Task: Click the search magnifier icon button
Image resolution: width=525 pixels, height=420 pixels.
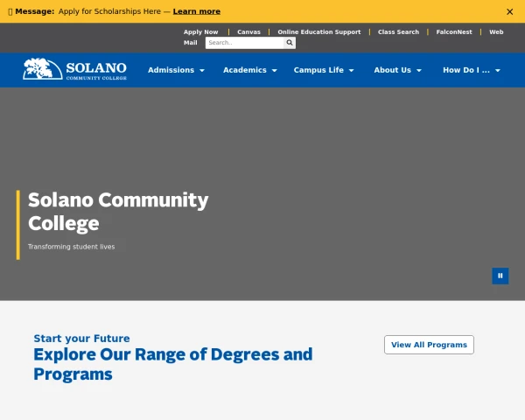Action: (x=290, y=43)
